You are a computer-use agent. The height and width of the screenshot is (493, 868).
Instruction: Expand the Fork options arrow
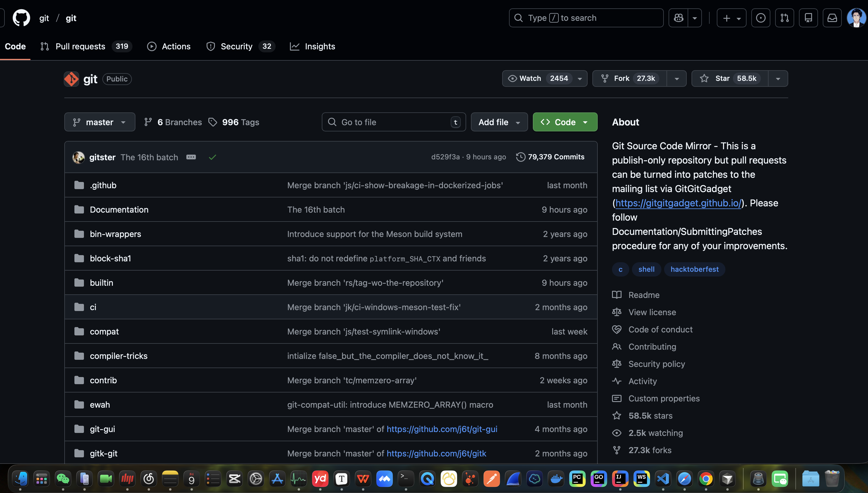677,78
